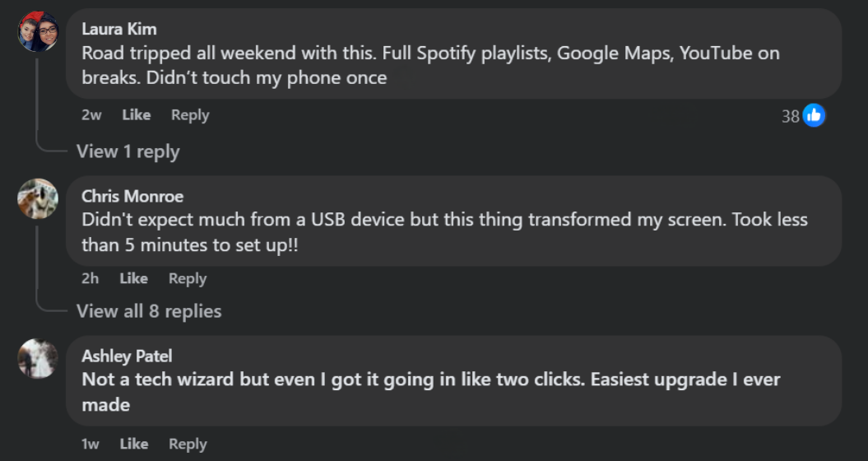Click the 2w timestamp on Laura's comment
The image size is (868, 461).
click(x=91, y=115)
